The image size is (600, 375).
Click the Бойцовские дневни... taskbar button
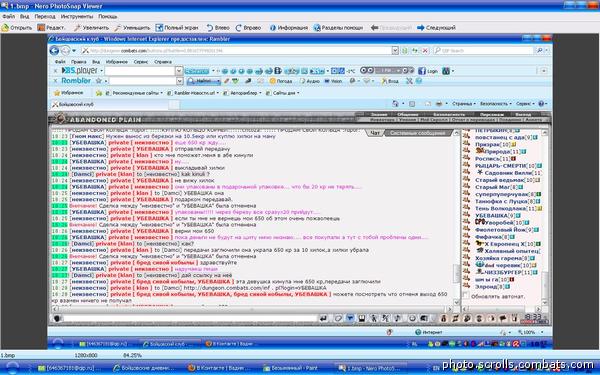pyautogui.click(x=145, y=368)
